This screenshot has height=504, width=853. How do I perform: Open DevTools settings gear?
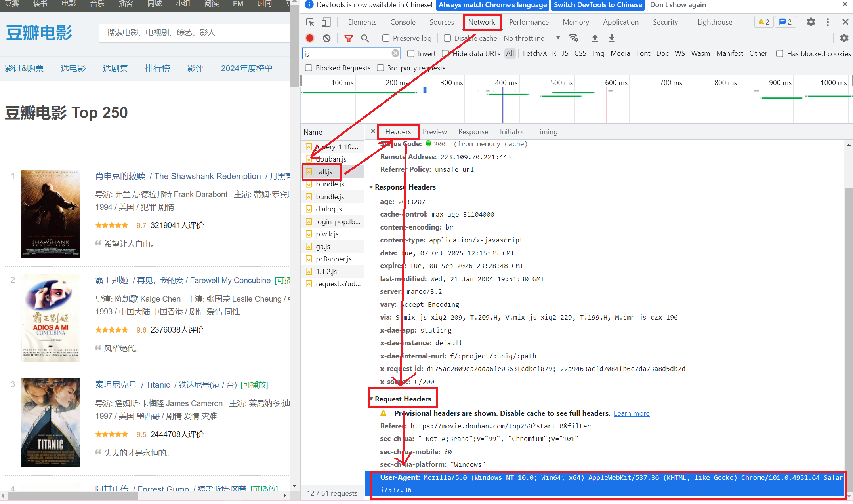[811, 22]
